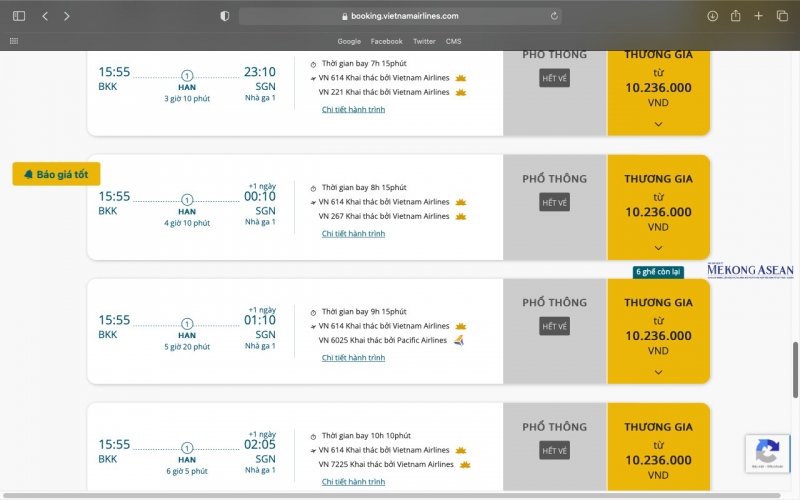This screenshot has width=800, height=500.
Task: Click the booking.vietnamairlines.com address bar
Action: (400, 16)
